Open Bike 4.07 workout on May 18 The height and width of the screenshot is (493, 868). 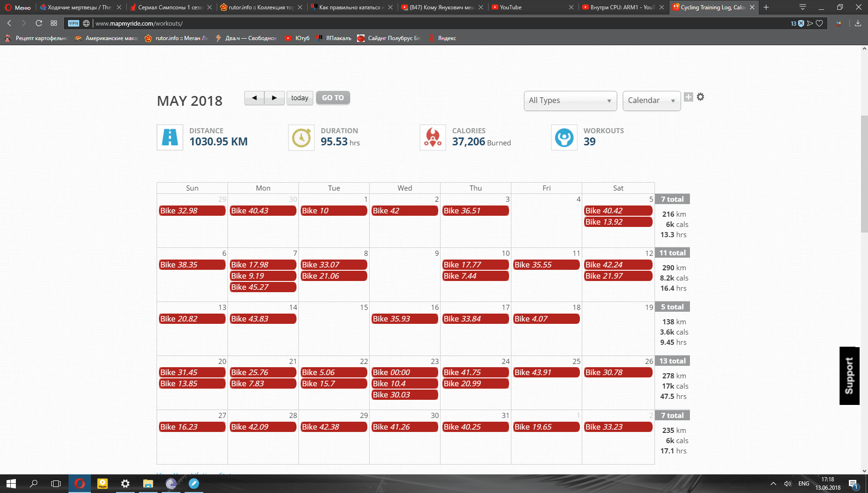546,319
